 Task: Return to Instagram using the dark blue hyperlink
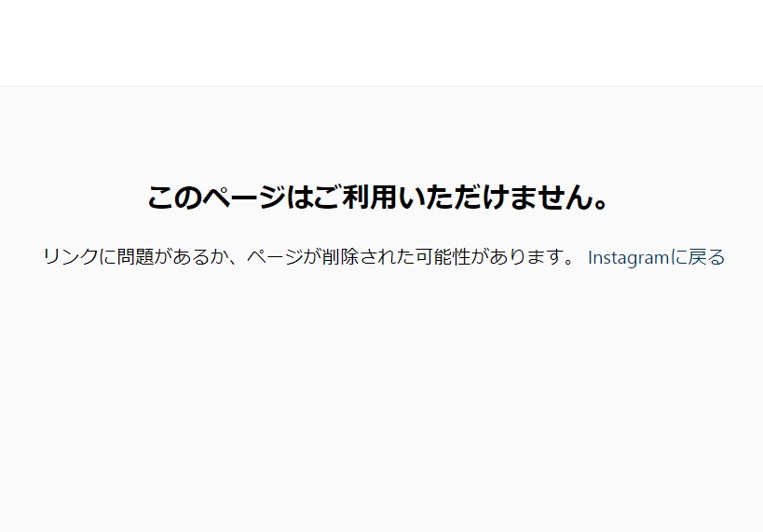656,257
